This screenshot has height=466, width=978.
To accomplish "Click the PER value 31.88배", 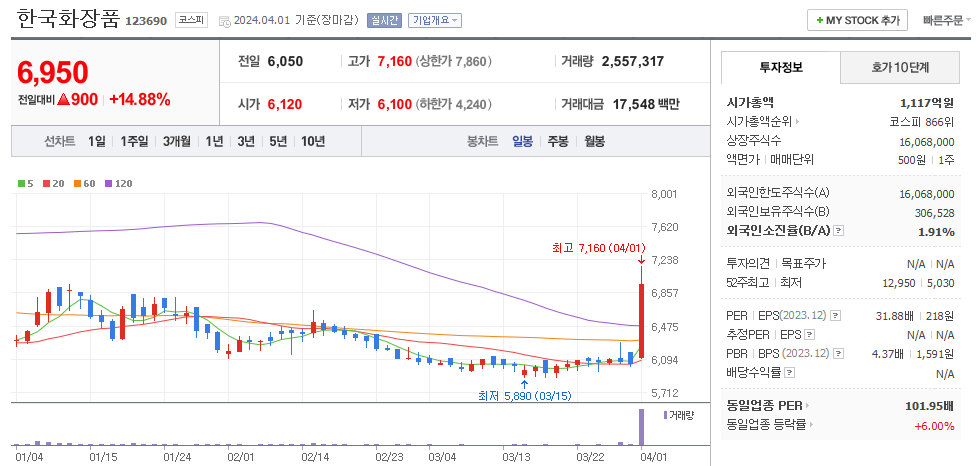I will pos(896,316).
